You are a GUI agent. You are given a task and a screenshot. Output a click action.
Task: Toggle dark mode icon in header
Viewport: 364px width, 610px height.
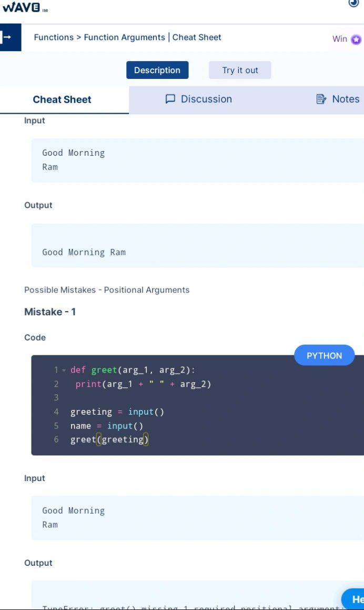click(353, 3)
